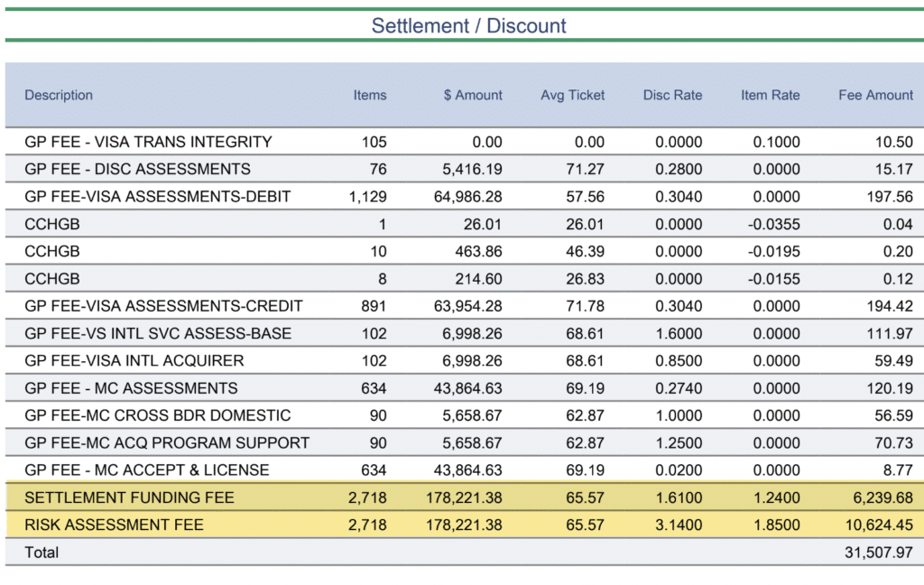Click item rate 0.1000 in Visa Trans Integrity row
The image size is (924, 585).
pos(777,142)
